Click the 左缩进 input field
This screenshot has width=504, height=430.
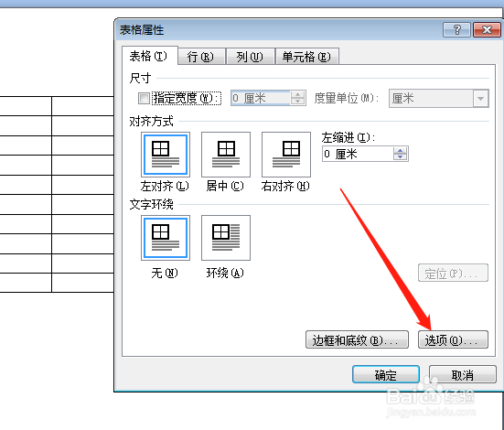[x=358, y=154]
